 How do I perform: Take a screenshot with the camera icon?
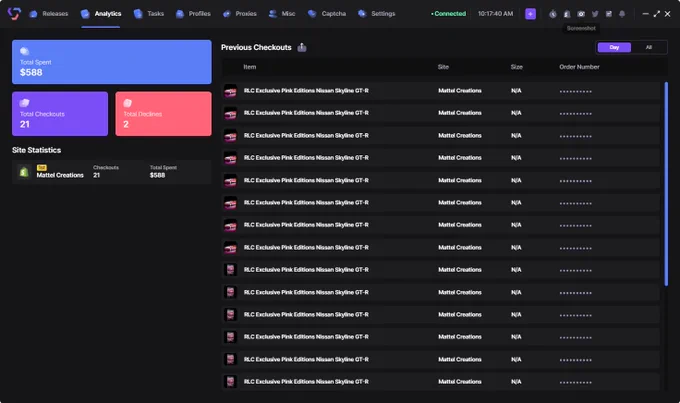coord(581,14)
